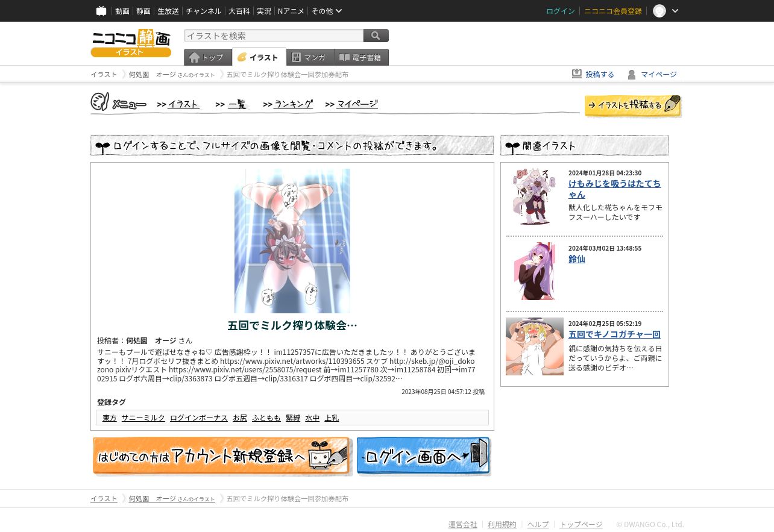Open 静画 in the top bar
Screen dimensions: 774x532
click(x=143, y=11)
